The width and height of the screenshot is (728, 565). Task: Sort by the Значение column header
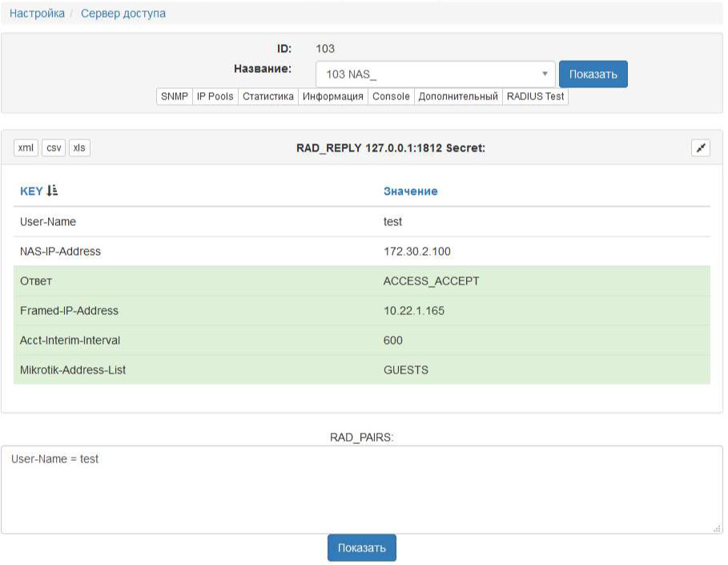pos(410,191)
